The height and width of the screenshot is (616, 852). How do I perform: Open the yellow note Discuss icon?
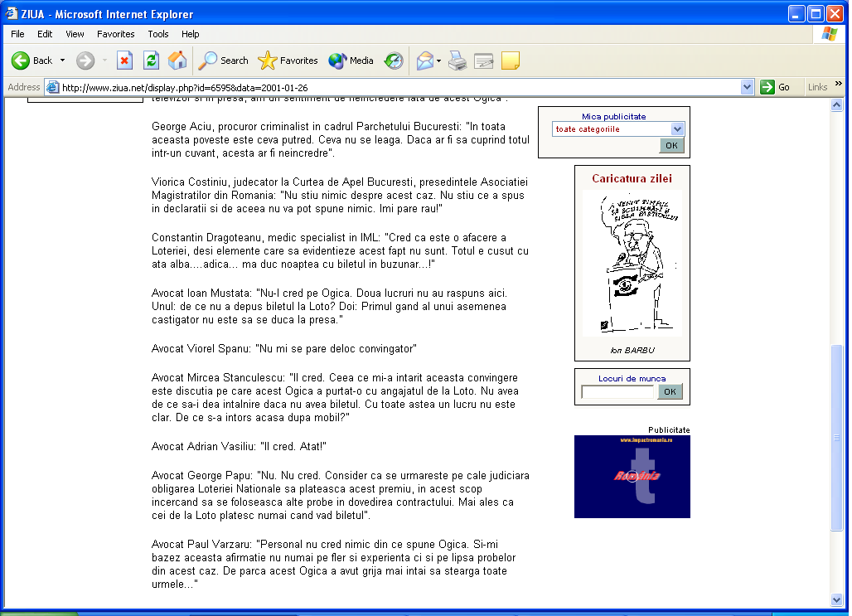click(511, 61)
